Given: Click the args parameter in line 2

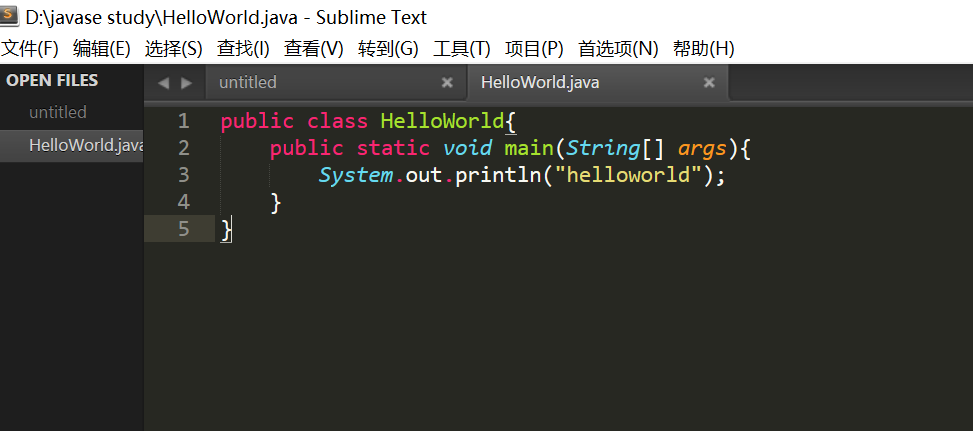Looking at the screenshot, I should point(702,149).
